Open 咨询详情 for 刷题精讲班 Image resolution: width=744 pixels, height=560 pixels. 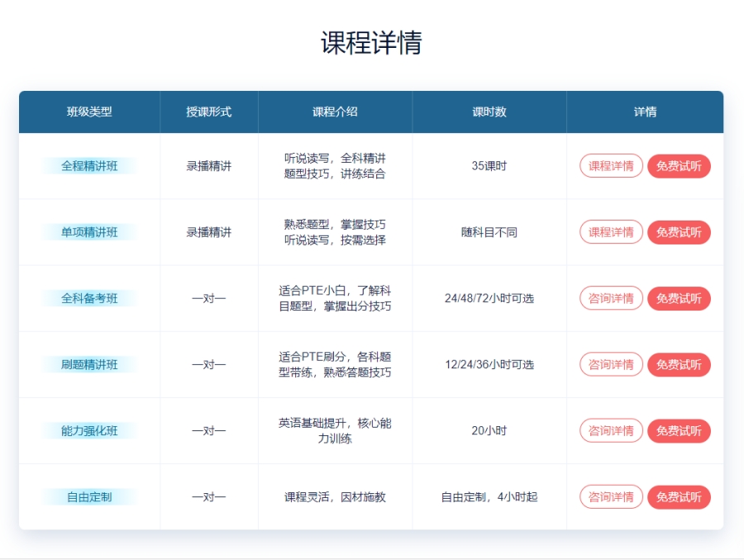[x=611, y=364]
